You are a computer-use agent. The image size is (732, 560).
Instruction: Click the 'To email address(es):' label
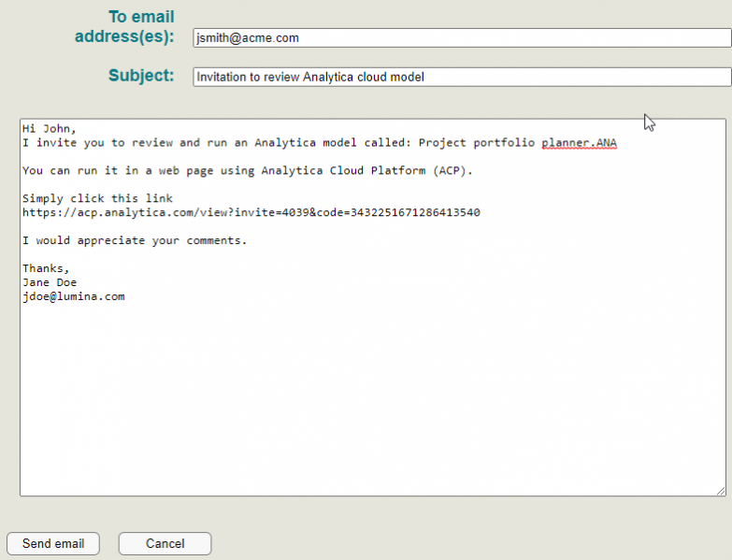124,26
